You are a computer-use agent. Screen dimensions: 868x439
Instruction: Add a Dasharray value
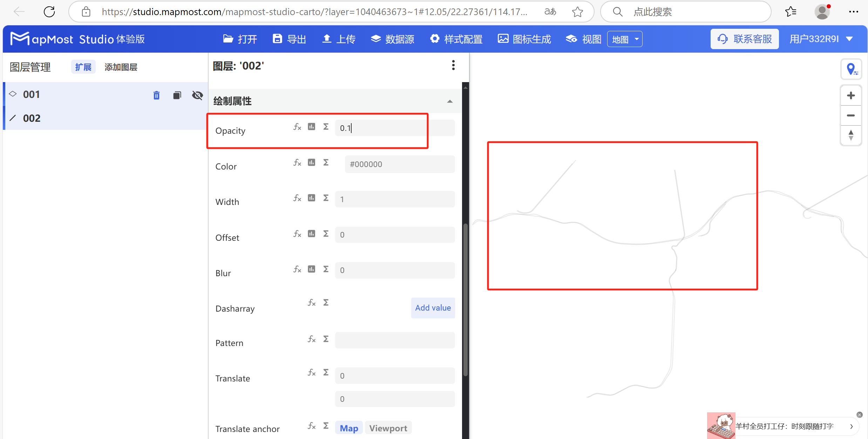click(x=433, y=308)
